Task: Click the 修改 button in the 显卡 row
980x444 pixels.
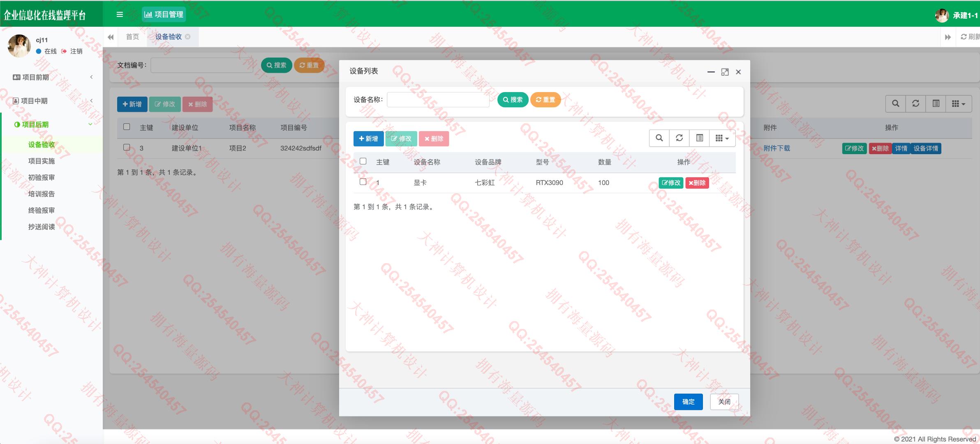Action: point(671,183)
